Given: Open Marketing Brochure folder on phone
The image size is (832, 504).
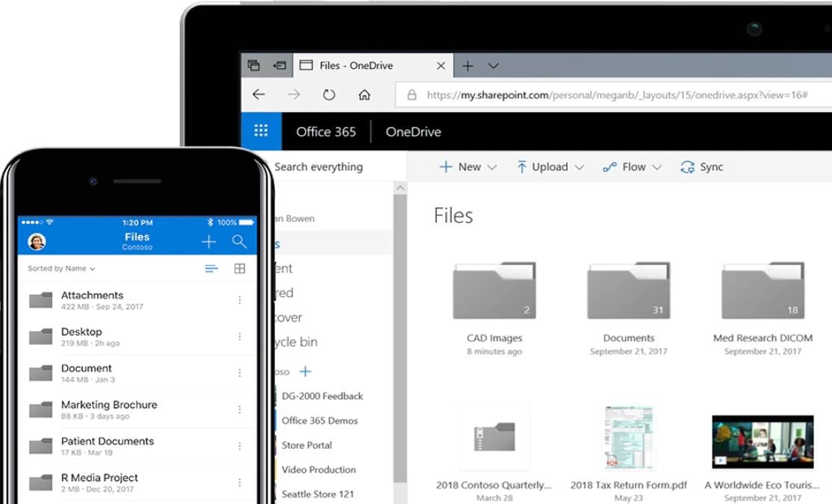Looking at the screenshot, I should 137,410.
